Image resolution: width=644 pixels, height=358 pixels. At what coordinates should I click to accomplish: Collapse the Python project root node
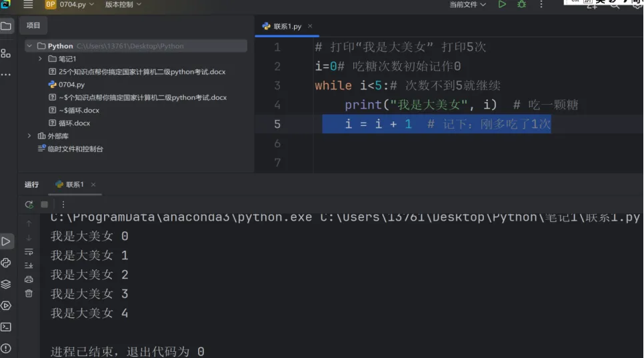(x=29, y=46)
